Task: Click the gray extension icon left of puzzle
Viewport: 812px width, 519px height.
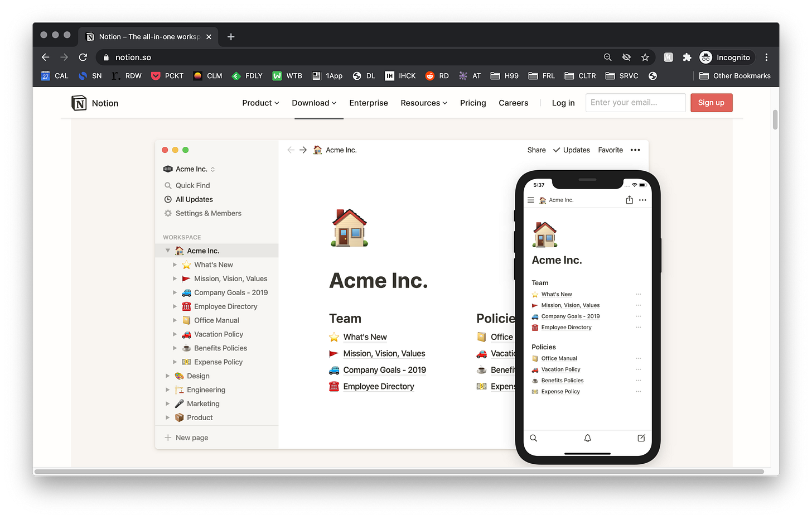Action: tap(669, 57)
